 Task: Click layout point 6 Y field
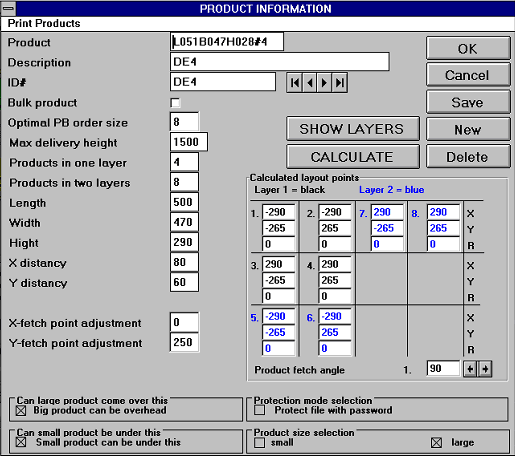335,332
